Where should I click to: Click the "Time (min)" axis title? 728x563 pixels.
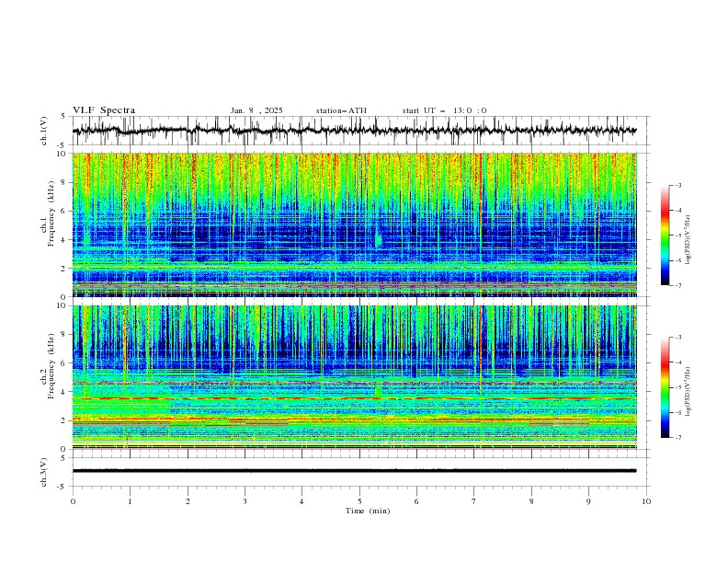pyautogui.click(x=368, y=511)
